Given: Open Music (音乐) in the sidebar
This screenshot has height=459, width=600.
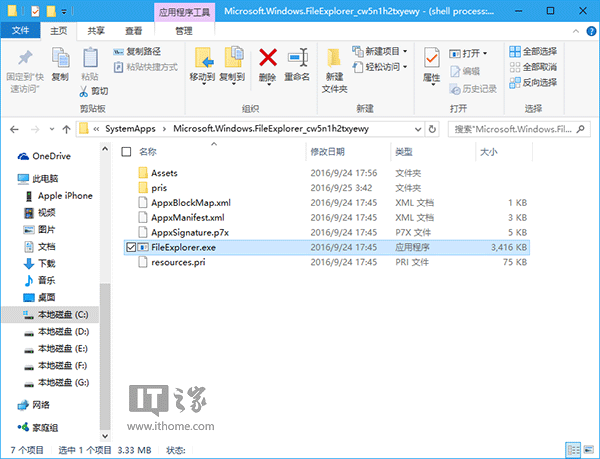Looking at the screenshot, I should pyautogui.click(x=40, y=281).
